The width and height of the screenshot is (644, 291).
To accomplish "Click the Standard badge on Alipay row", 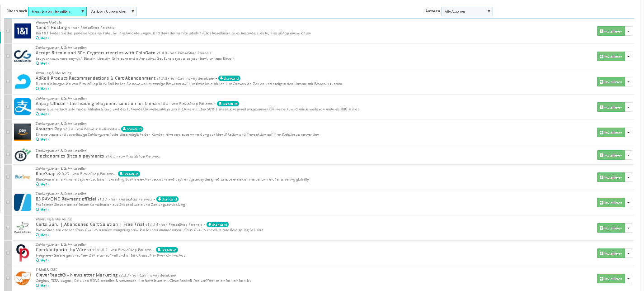I will point(228,104).
